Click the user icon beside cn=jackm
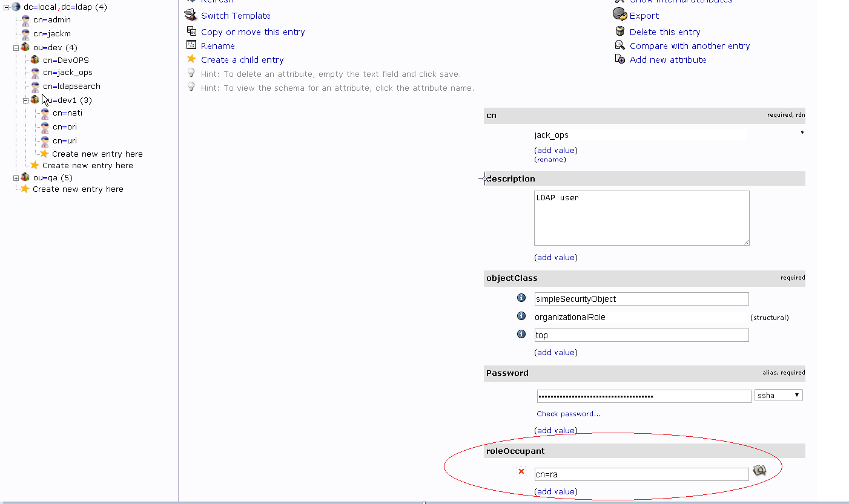 (x=25, y=34)
